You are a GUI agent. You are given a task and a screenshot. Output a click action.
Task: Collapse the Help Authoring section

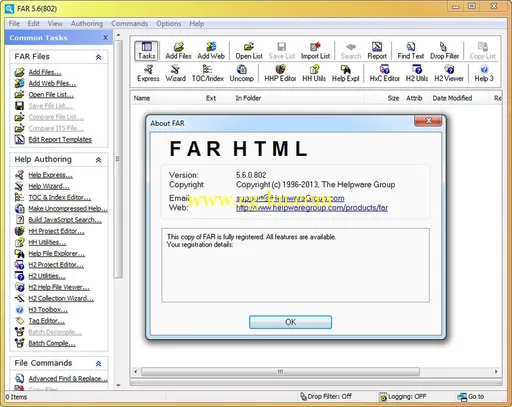click(98, 160)
